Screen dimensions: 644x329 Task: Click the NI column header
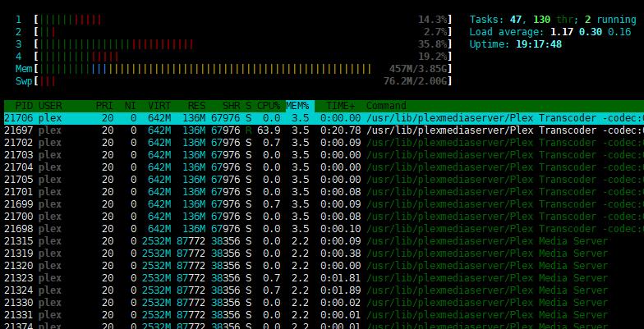130,106
